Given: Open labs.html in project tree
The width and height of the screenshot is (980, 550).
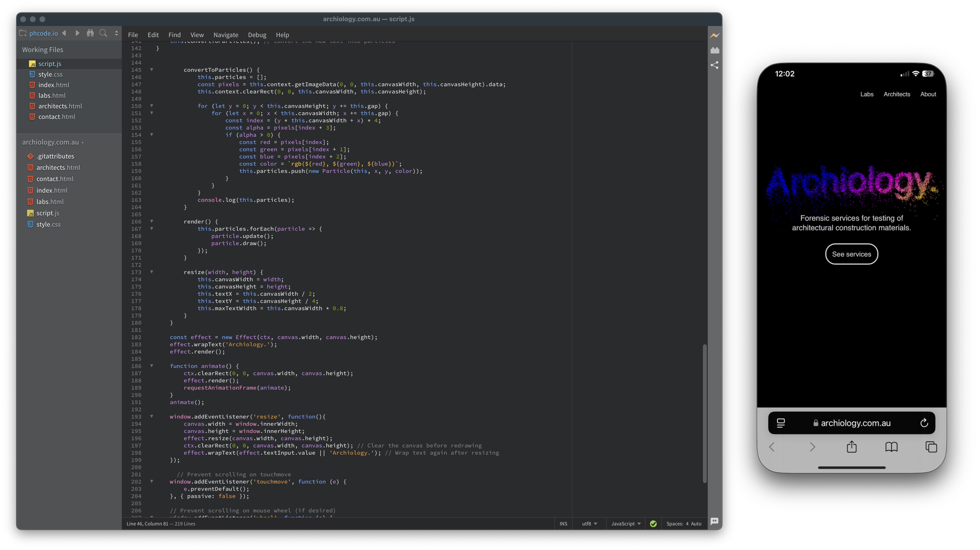Looking at the screenshot, I should tap(50, 202).
